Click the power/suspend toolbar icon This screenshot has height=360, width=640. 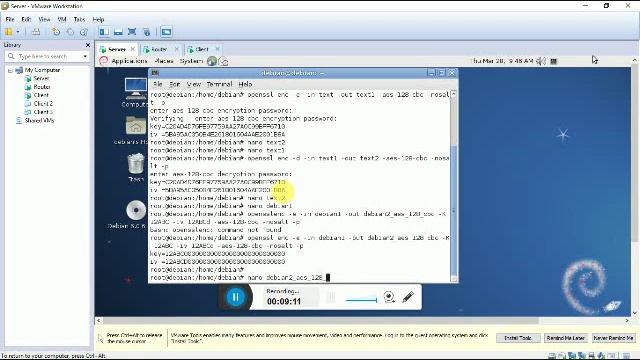(9, 32)
